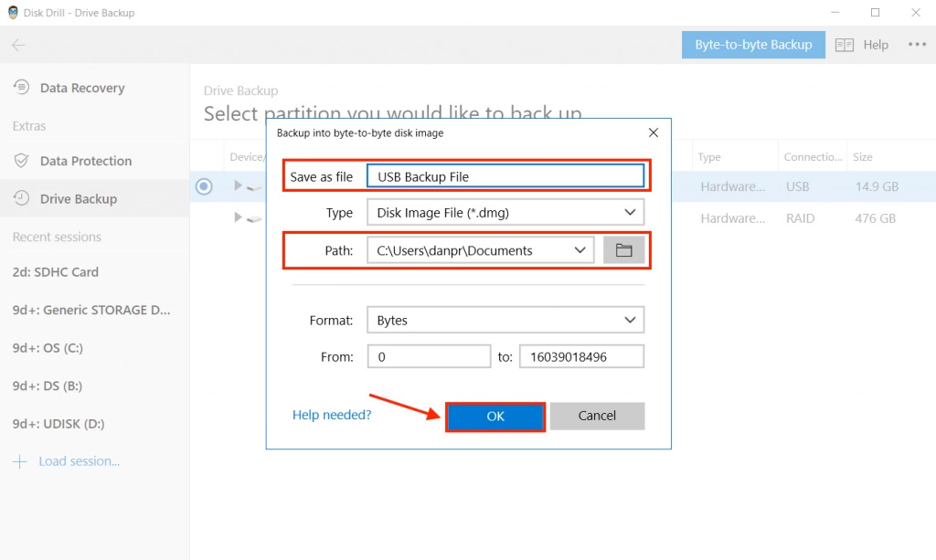936x560 pixels.
Task: Click the Disk Drill app icon in title bar
Action: click(x=13, y=13)
